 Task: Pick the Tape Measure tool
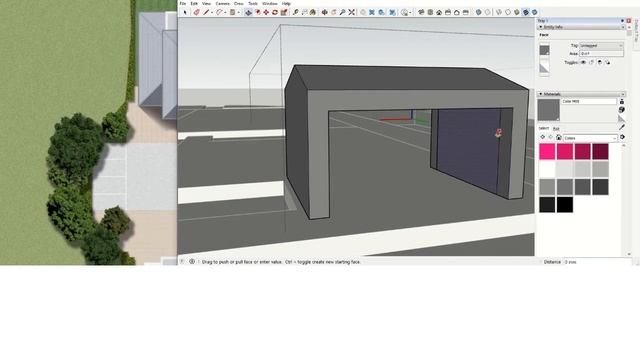tap(296, 12)
